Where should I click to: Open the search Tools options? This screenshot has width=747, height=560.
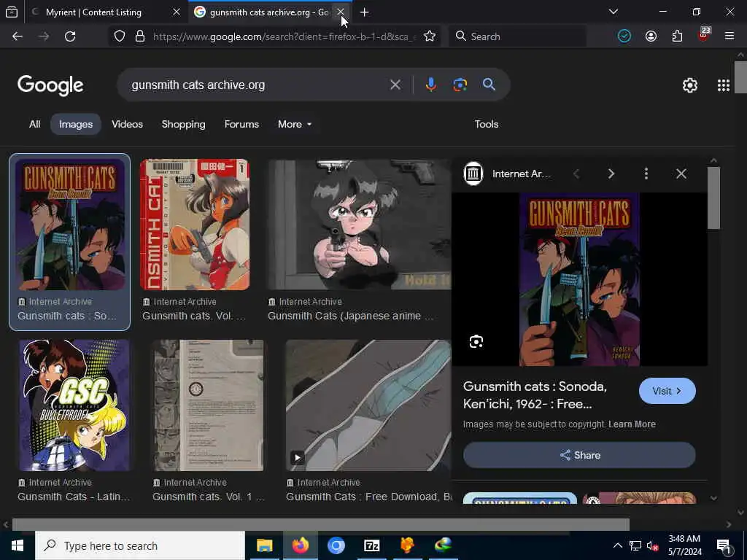click(487, 124)
